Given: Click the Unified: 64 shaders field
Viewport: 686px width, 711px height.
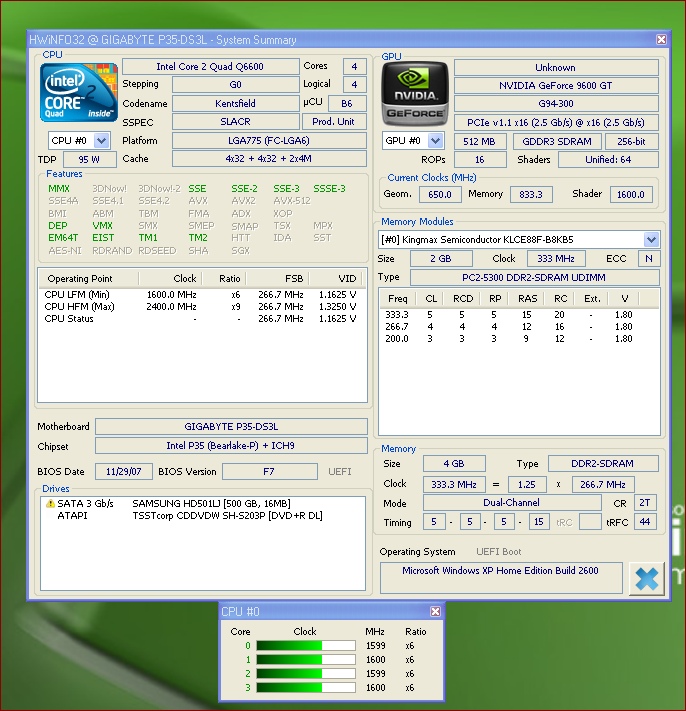Looking at the screenshot, I should 608,160.
